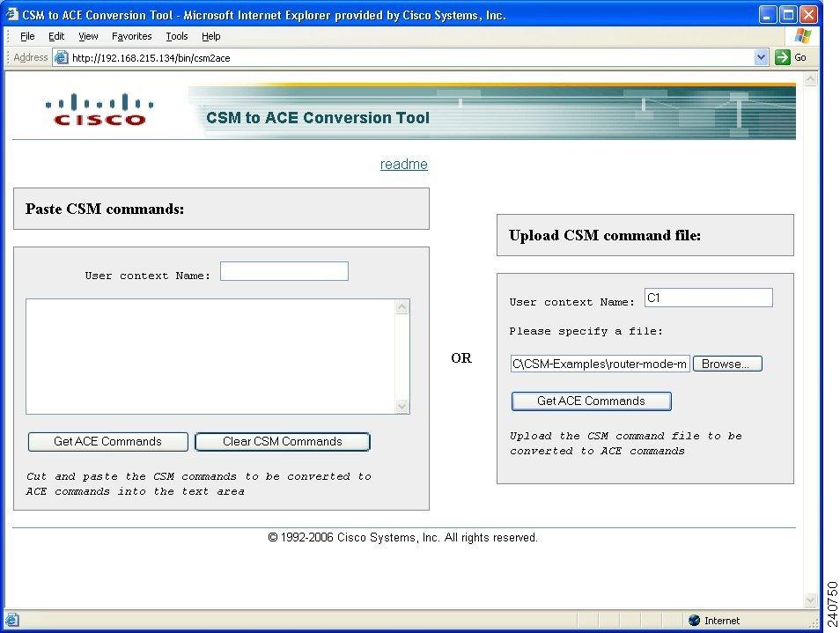Open the File menu
The image size is (840, 633).
pyautogui.click(x=27, y=36)
